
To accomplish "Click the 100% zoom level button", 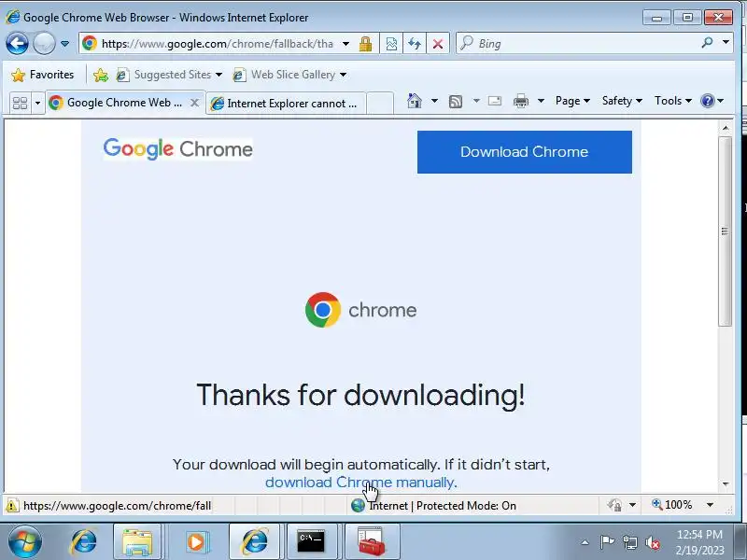I will click(672, 505).
